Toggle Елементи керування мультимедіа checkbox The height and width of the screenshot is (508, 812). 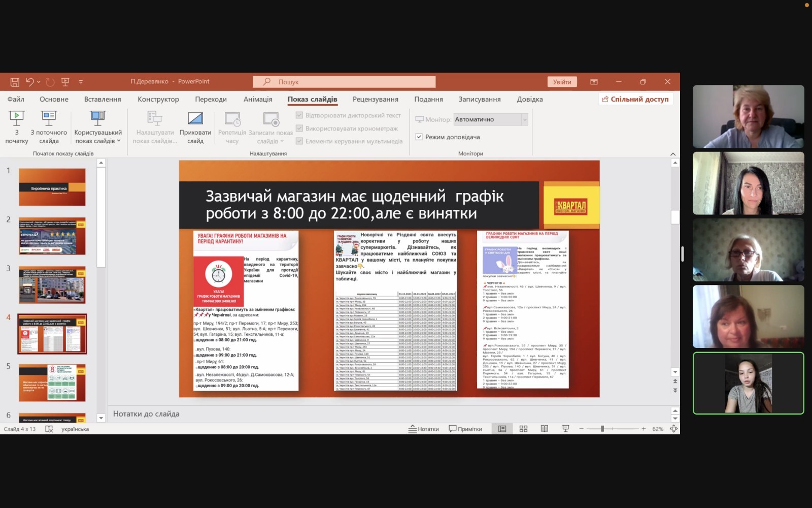299,141
